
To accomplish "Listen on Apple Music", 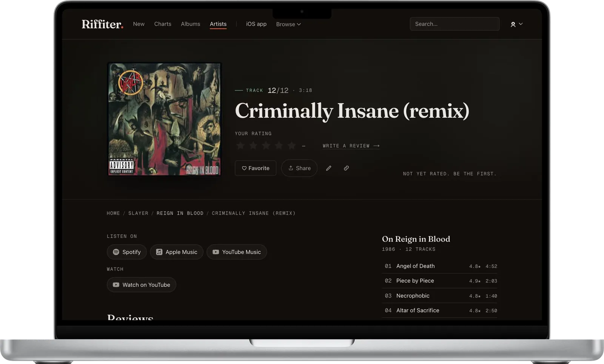I will 177,252.
